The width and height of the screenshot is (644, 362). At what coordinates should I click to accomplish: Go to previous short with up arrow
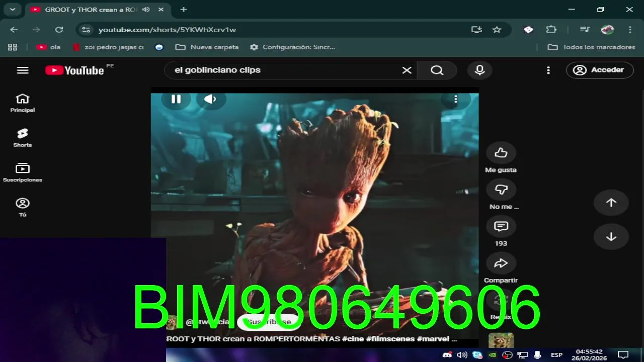click(611, 203)
